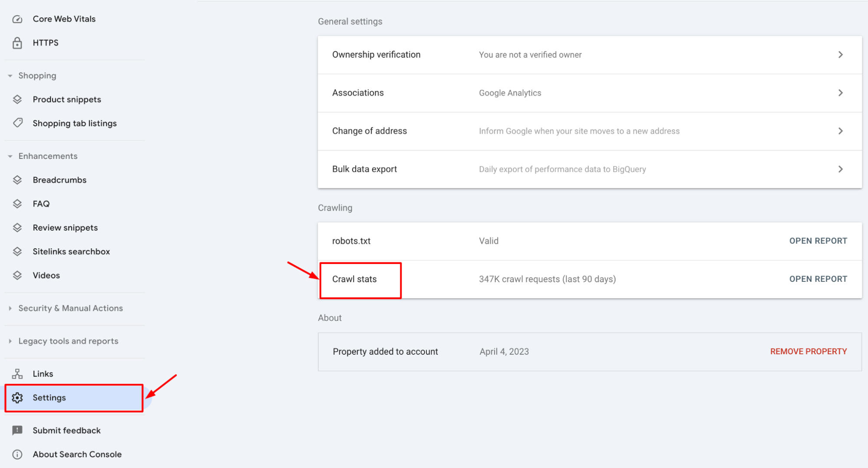Screen dimensions: 868x468
Task: Click the Sitelinks searchbox layers icon
Action: point(17,251)
